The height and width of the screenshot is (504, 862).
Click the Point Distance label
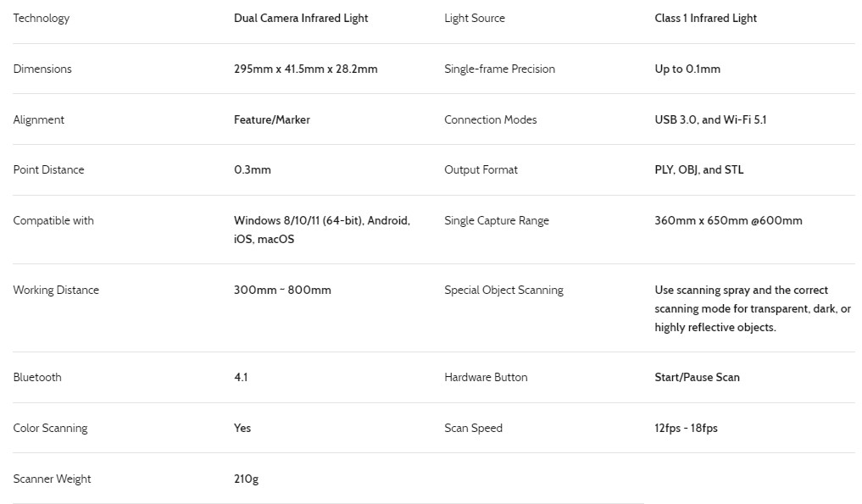click(48, 169)
